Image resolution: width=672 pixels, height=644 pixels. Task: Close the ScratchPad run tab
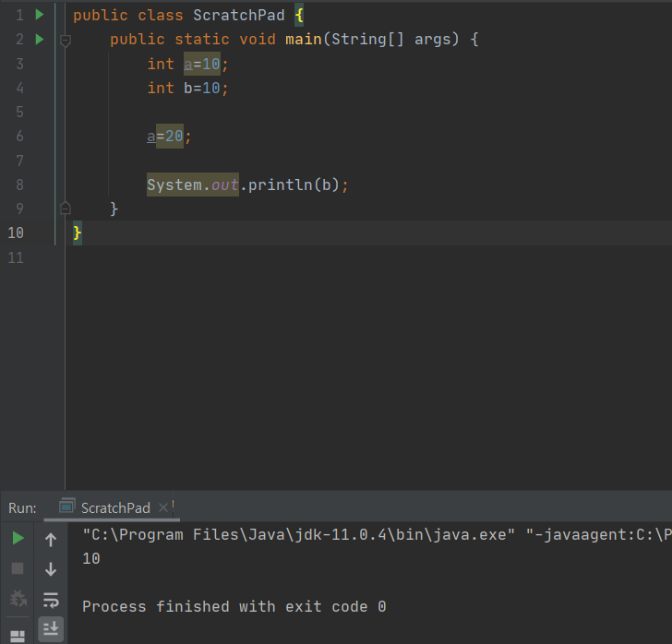162,507
